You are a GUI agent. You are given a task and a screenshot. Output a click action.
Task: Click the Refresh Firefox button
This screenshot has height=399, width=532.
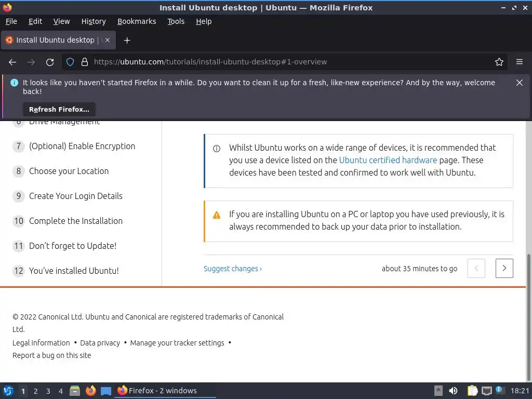coord(59,109)
